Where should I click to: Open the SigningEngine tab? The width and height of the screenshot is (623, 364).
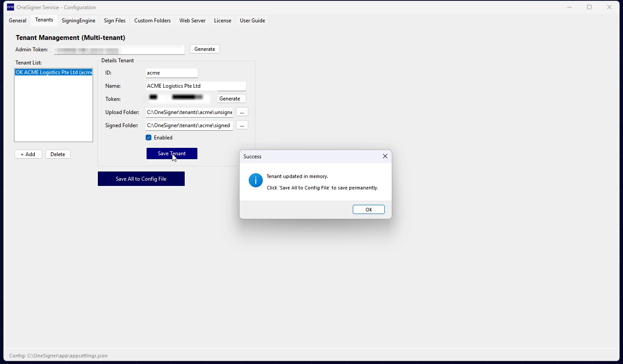click(x=79, y=21)
